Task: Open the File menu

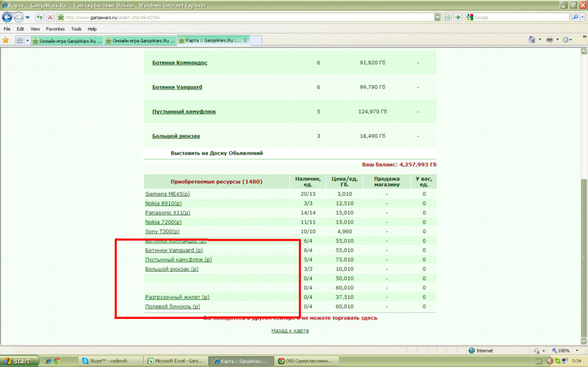Action: [7, 29]
